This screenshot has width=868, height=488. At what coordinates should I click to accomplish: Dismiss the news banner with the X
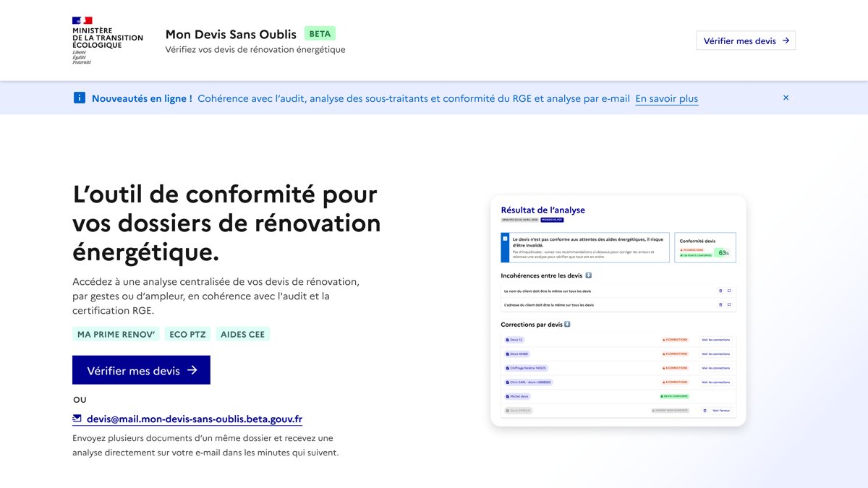coord(786,98)
